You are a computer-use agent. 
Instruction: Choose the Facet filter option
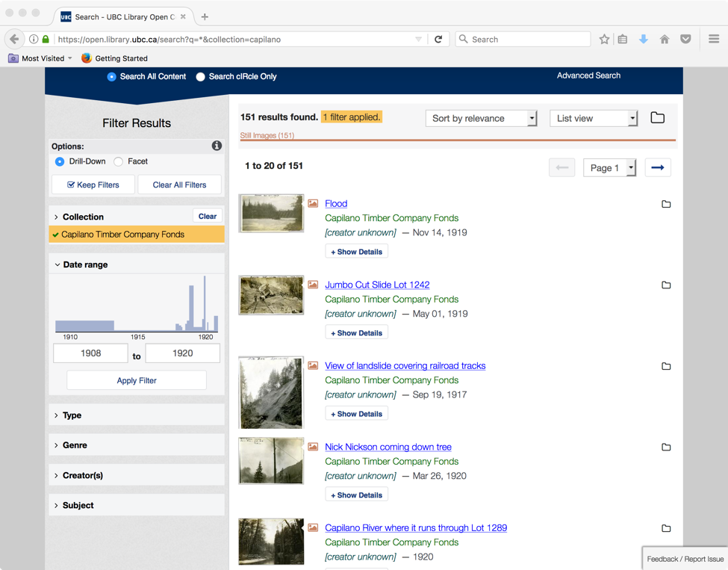119,161
